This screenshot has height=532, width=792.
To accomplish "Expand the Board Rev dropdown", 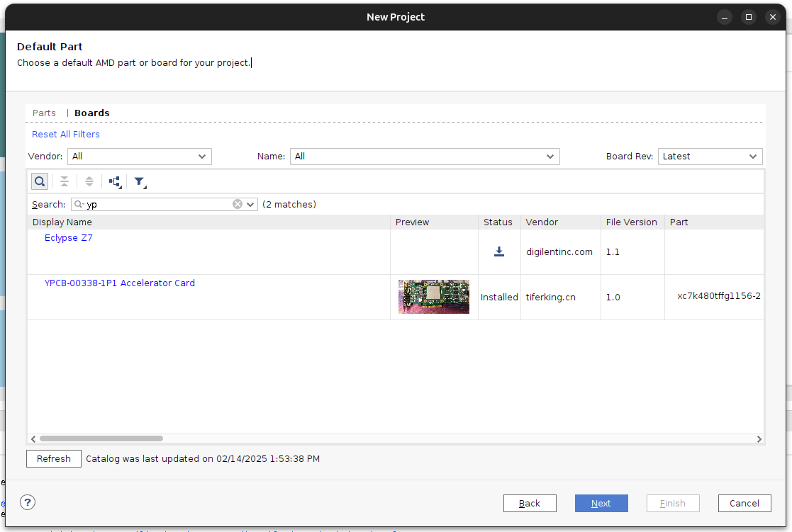I will 710,157.
